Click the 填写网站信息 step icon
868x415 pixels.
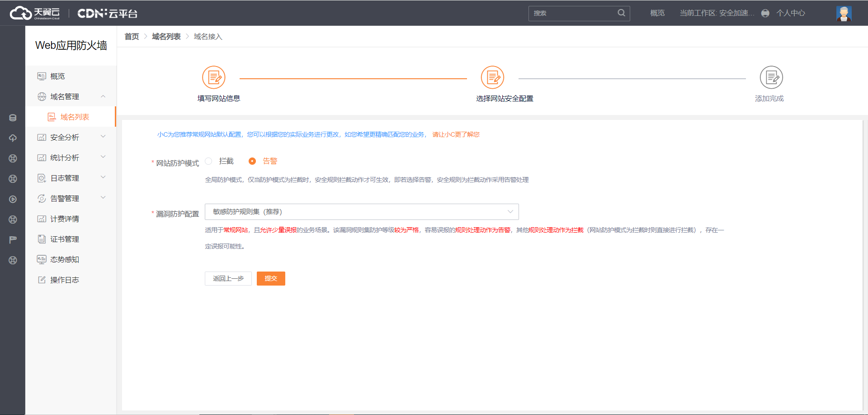[x=213, y=77]
